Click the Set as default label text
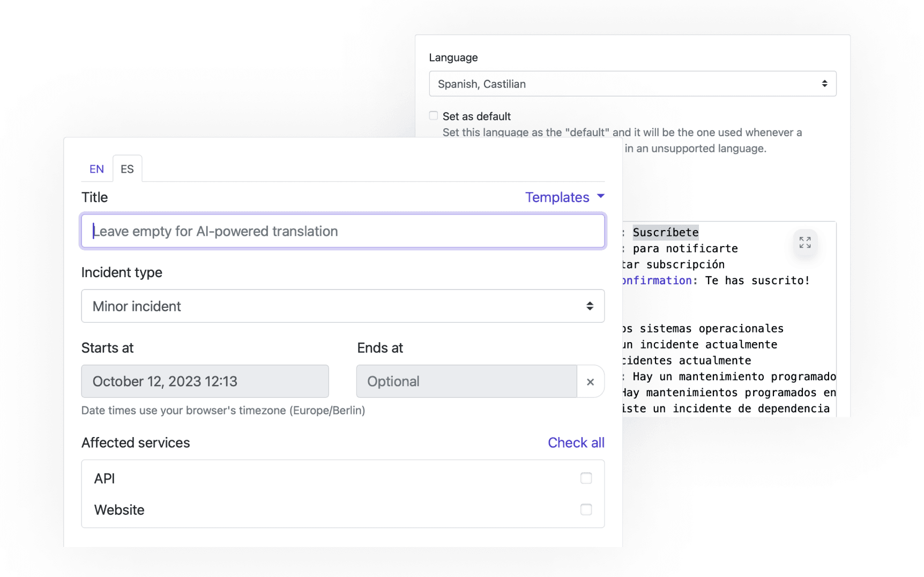The height and width of the screenshot is (577, 924). (x=476, y=116)
